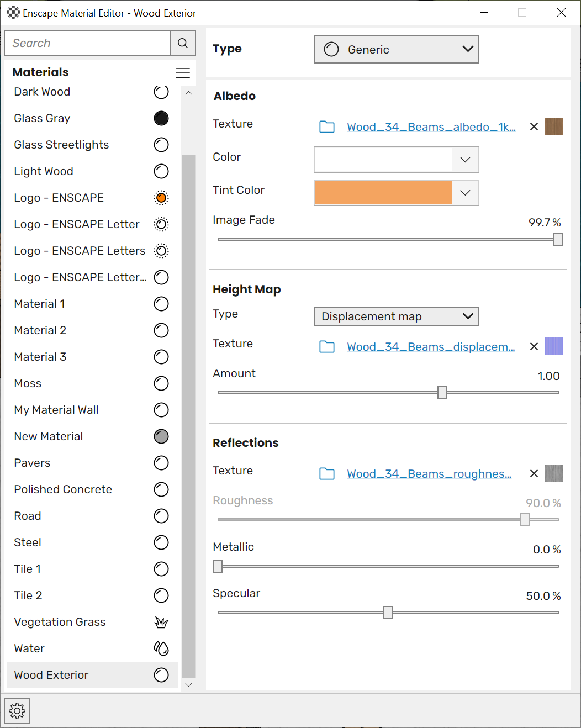The height and width of the screenshot is (728, 581).
Task: Open the Height Map type dropdown
Action: pyautogui.click(x=395, y=316)
